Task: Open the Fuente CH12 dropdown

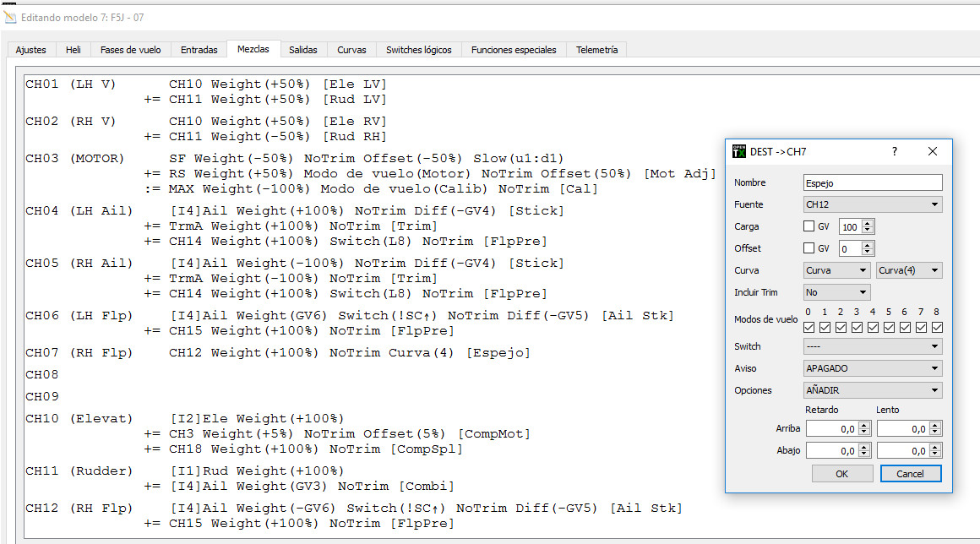Action: pos(873,204)
